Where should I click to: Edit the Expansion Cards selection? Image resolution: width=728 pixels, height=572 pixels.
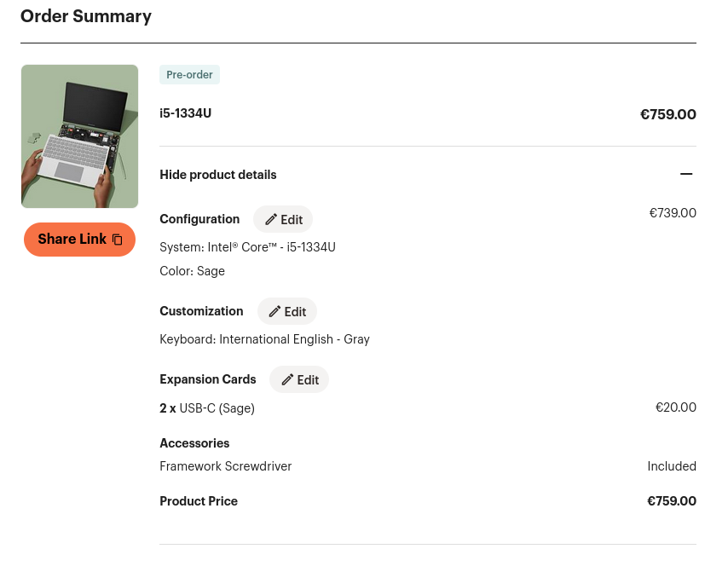pos(299,380)
